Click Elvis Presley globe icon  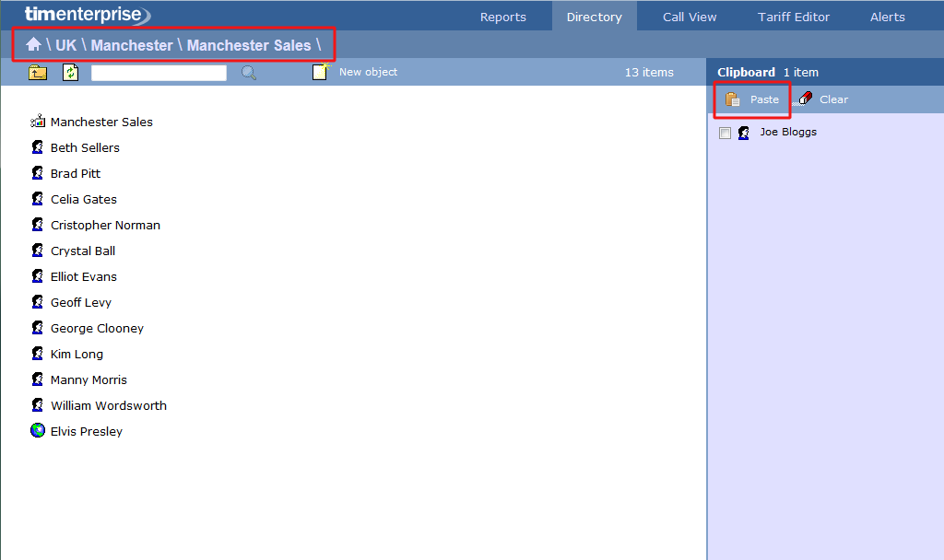pos(38,430)
